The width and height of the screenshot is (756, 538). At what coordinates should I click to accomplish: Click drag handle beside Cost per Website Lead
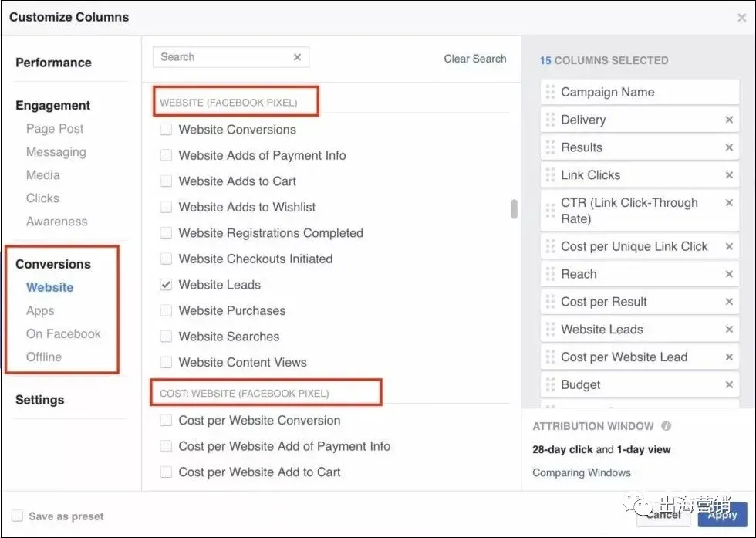[550, 357]
